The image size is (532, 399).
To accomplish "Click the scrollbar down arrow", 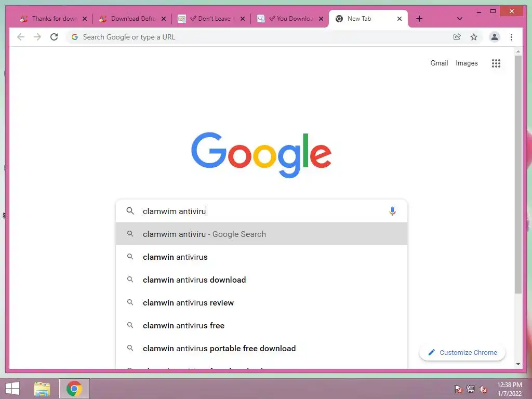I will coord(518,364).
